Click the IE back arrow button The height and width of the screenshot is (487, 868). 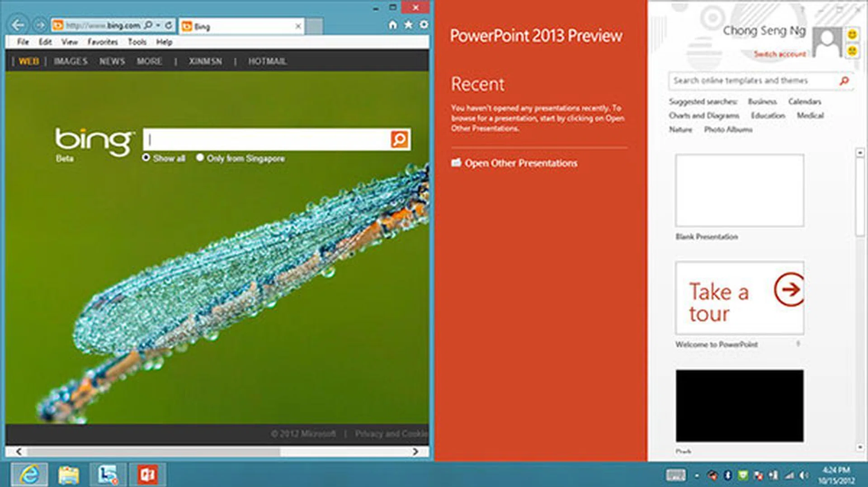18,25
